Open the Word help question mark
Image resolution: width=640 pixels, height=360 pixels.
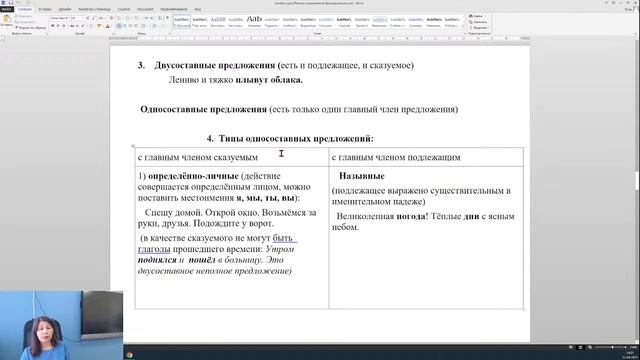tap(606, 3)
